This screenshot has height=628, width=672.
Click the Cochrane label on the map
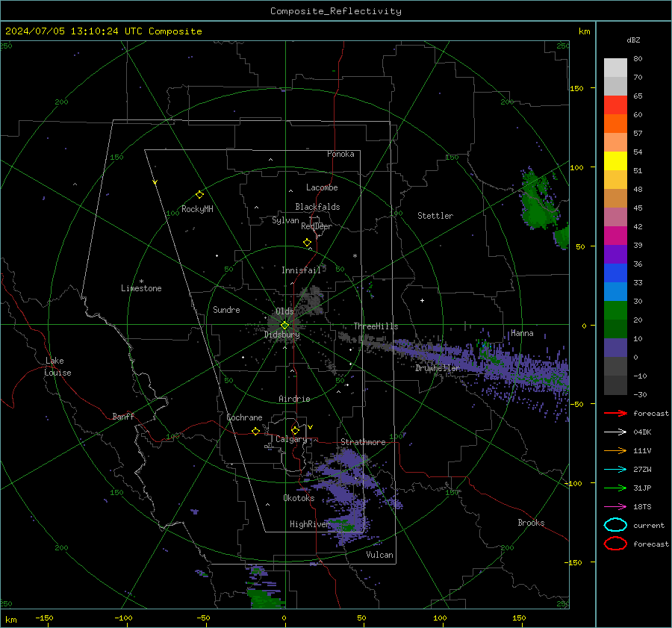click(244, 417)
